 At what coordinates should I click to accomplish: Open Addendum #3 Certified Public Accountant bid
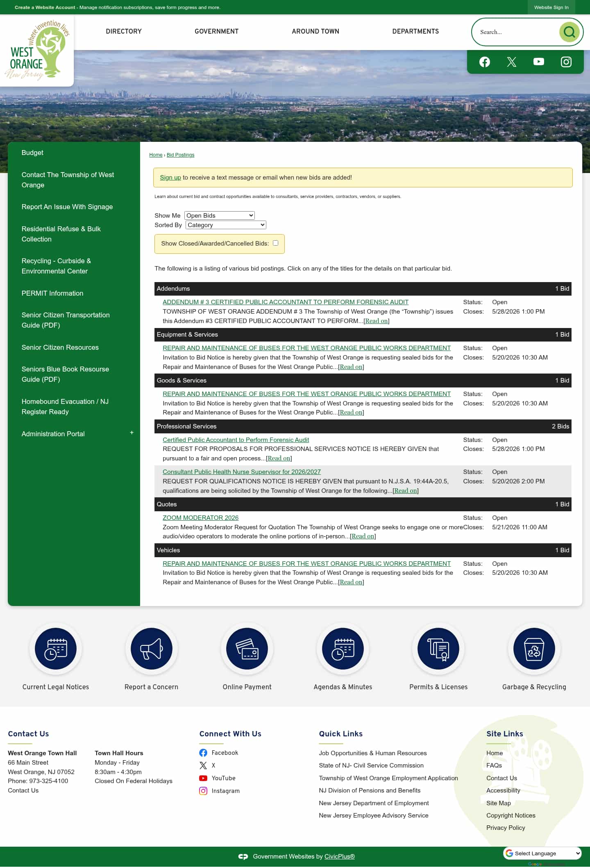(x=286, y=302)
